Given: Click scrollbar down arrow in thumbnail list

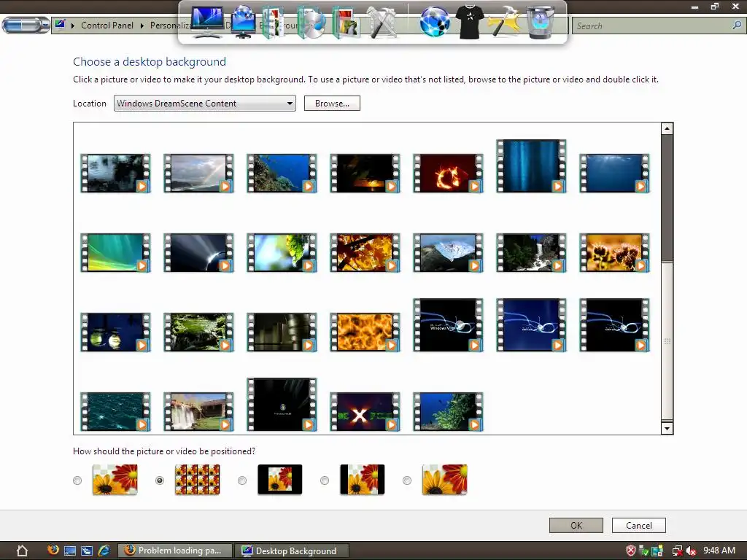Looking at the screenshot, I should [667, 428].
